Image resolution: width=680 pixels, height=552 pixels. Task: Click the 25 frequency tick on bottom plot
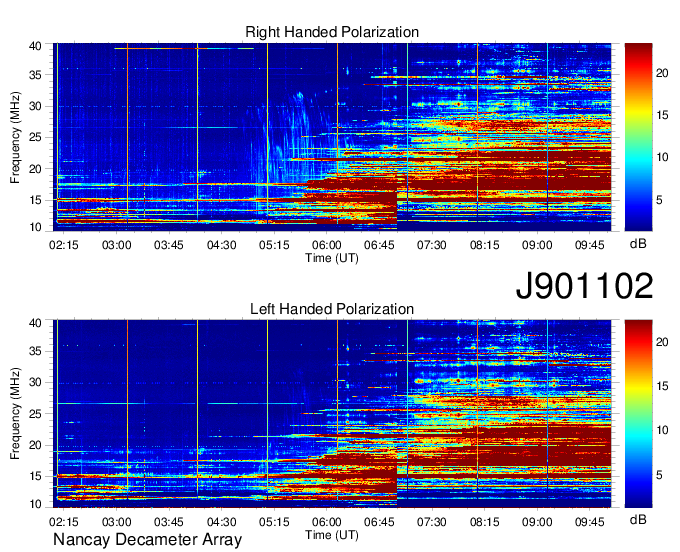35,414
